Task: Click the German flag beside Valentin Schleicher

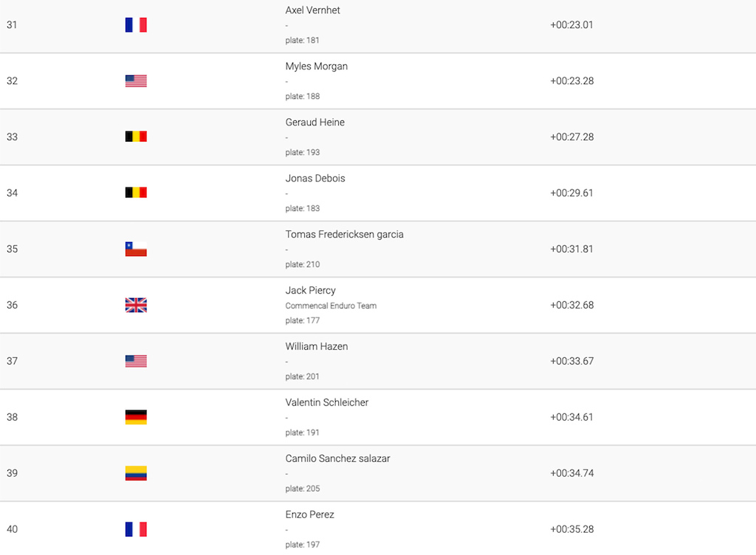Action: 136,417
